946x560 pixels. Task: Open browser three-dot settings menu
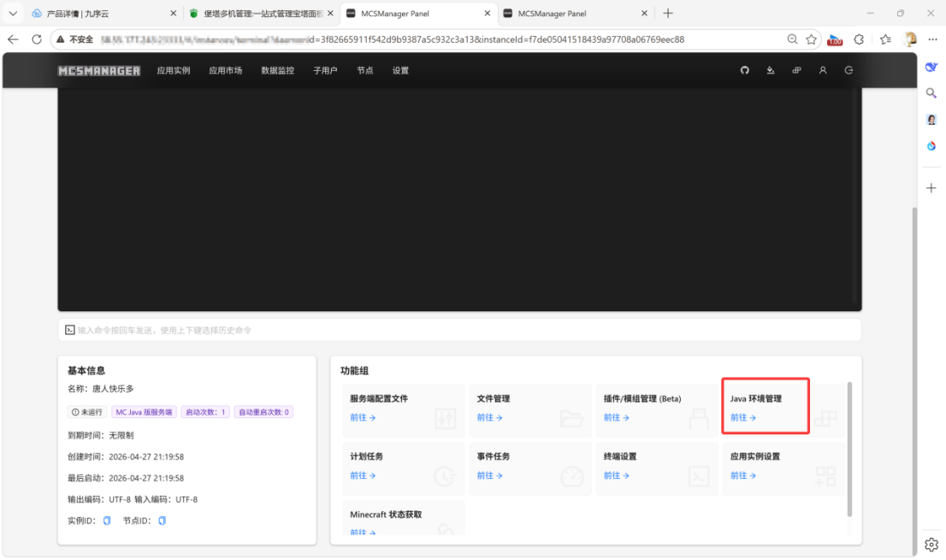(x=932, y=39)
